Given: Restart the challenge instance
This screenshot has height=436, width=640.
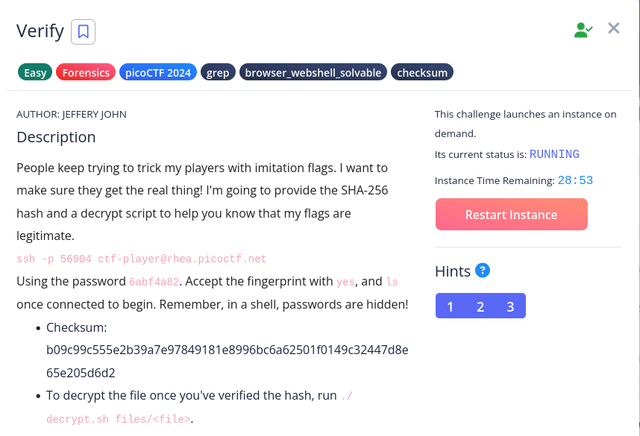Looking at the screenshot, I should click(511, 214).
